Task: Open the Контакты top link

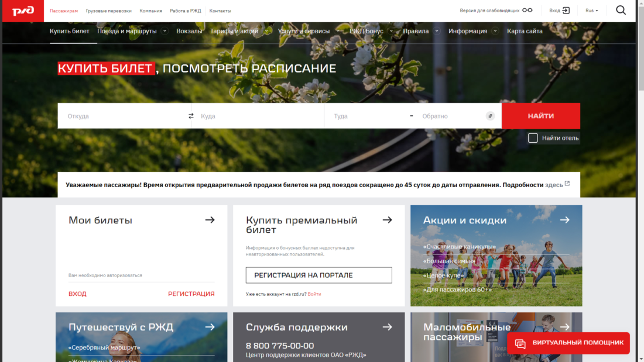Action: click(x=220, y=11)
